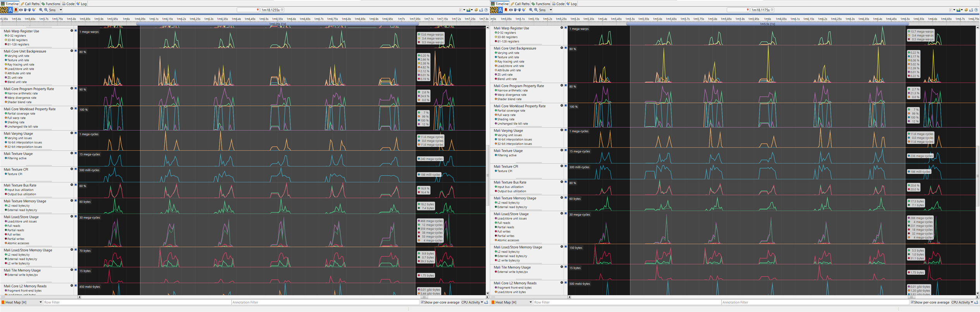Zoom out the left window timeline
Image resolution: width=980 pixels, height=312 pixels.
pyautogui.click(x=46, y=10)
